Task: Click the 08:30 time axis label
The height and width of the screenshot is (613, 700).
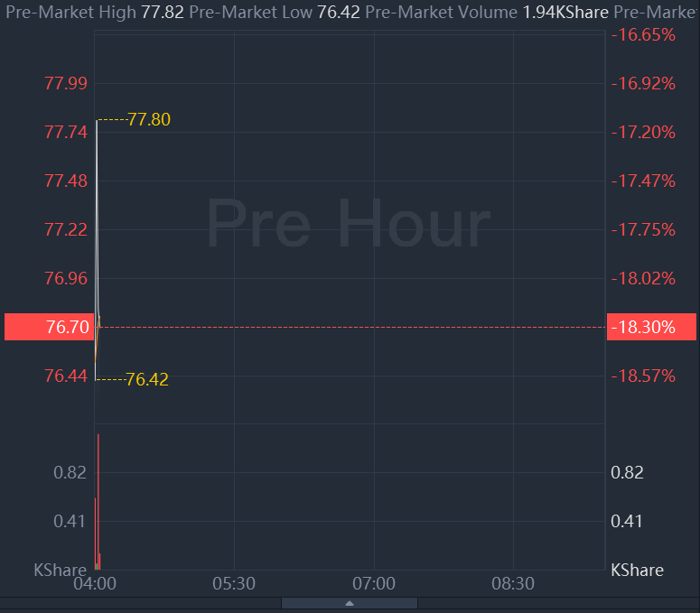Action: pos(513,583)
